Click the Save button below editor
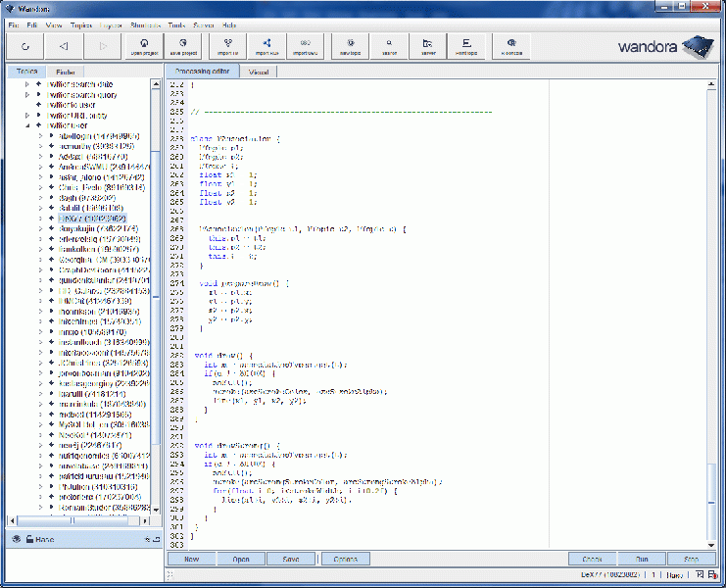This screenshot has width=726, height=588. click(x=291, y=559)
